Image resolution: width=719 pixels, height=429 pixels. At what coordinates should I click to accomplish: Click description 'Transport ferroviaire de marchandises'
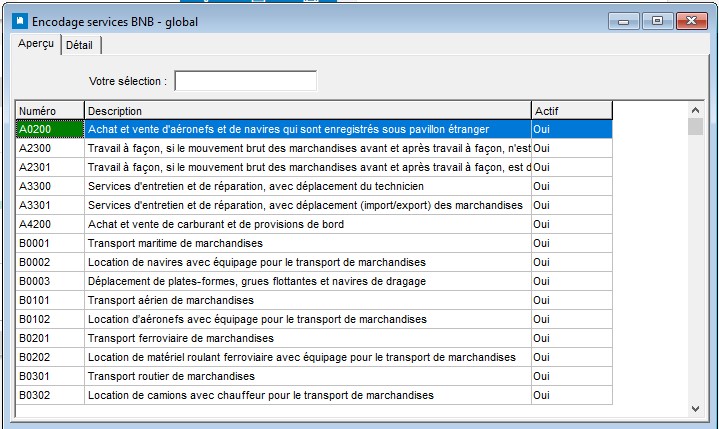click(181, 338)
